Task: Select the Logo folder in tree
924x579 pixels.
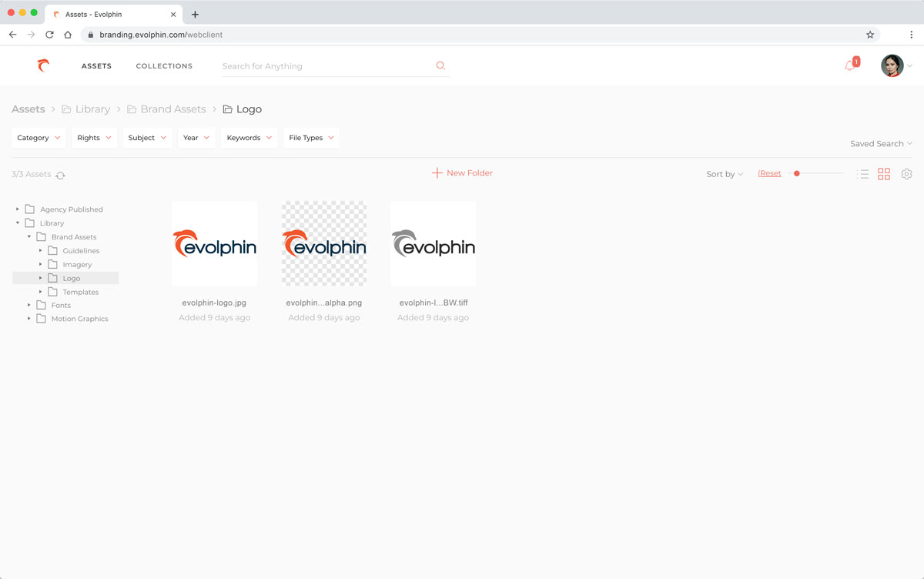Action: (65, 278)
